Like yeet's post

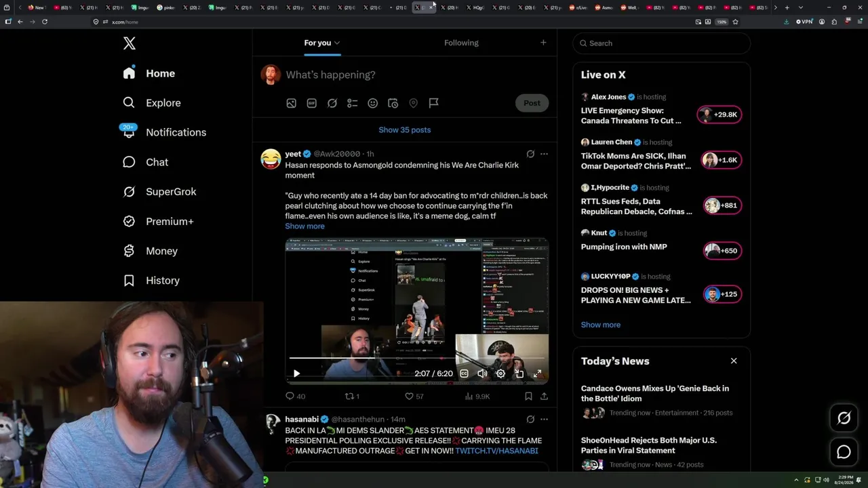click(x=414, y=396)
